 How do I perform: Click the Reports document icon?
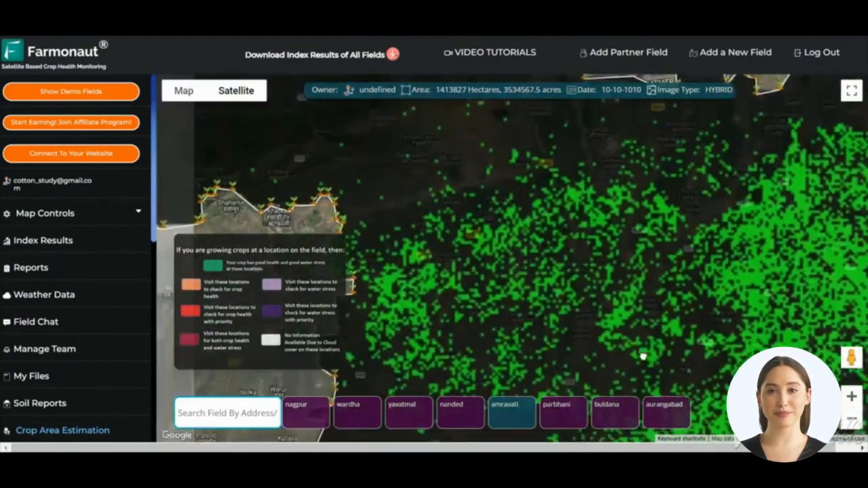(x=7, y=268)
